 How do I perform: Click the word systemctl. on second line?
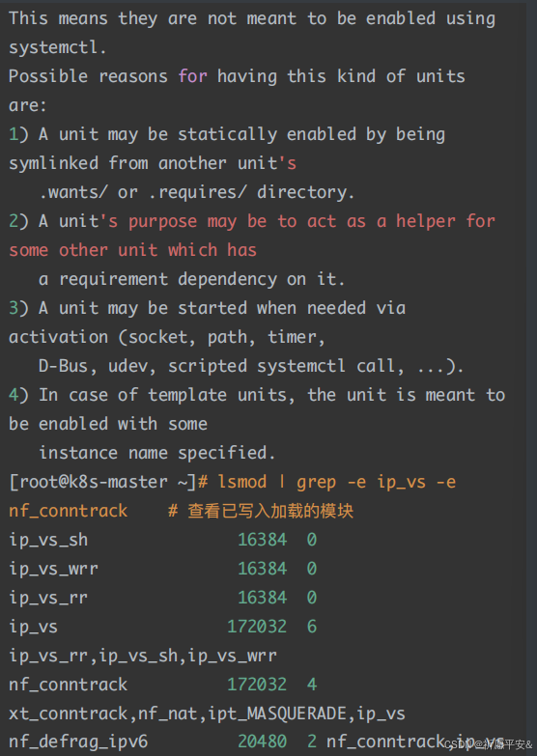tap(58, 47)
